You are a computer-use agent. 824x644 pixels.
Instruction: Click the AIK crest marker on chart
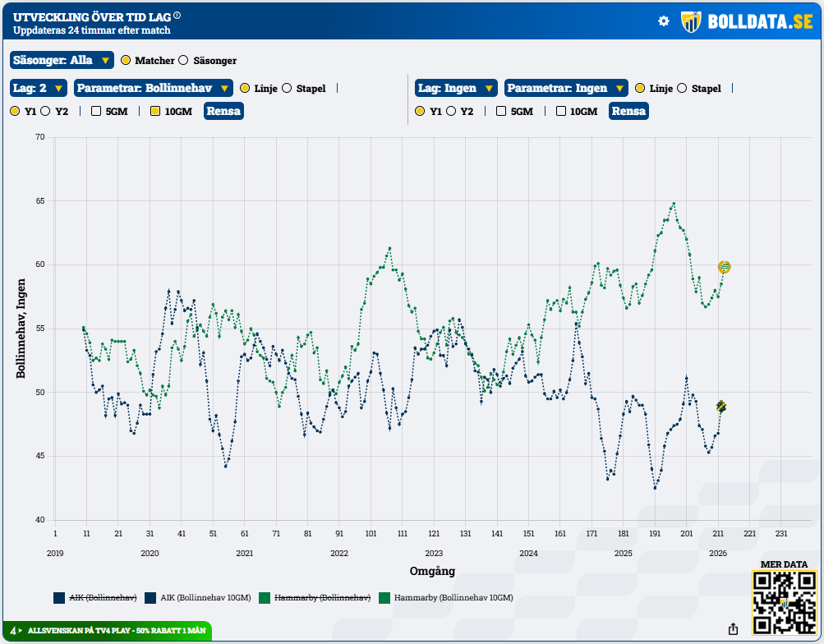(721, 406)
